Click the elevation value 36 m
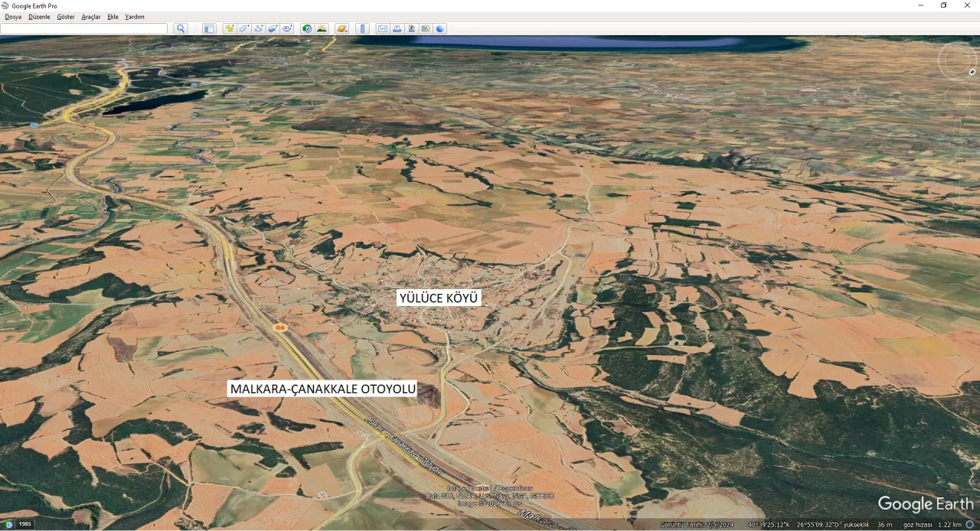Viewport: 980px width, 531px height. tap(885, 525)
